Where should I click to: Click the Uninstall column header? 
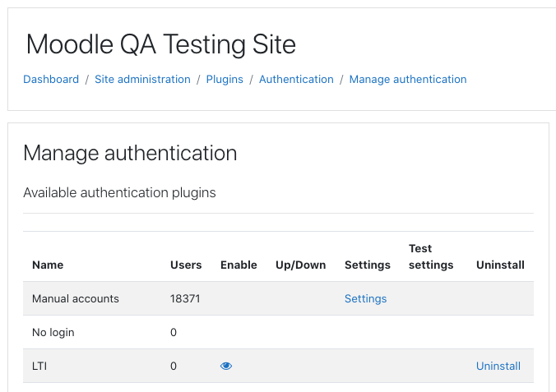coord(500,265)
